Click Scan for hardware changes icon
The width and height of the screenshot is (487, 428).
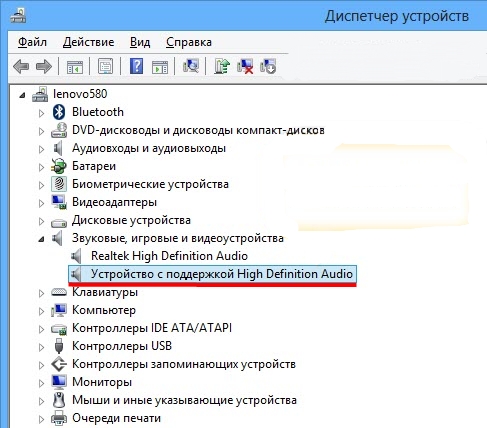pyautogui.click(x=191, y=66)
